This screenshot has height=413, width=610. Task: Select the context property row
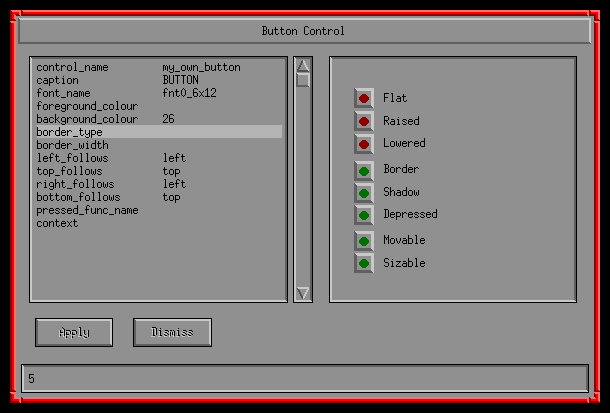click(159, 223)
